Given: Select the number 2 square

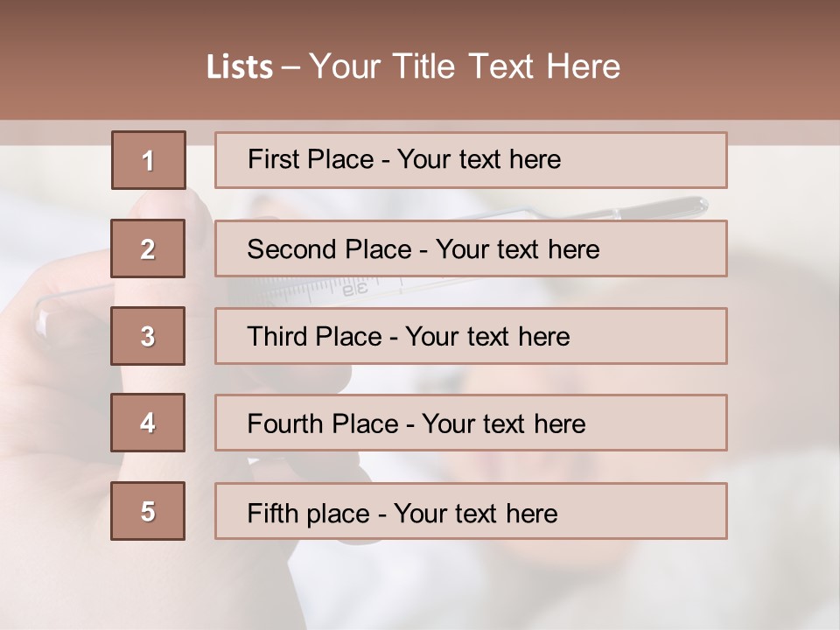Looking at the screenshot, I should (148, 248).
